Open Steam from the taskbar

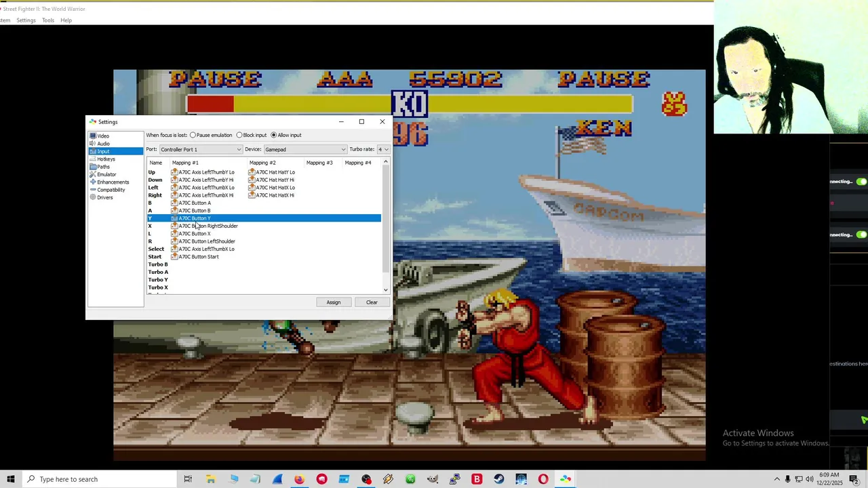click(499, 479)
